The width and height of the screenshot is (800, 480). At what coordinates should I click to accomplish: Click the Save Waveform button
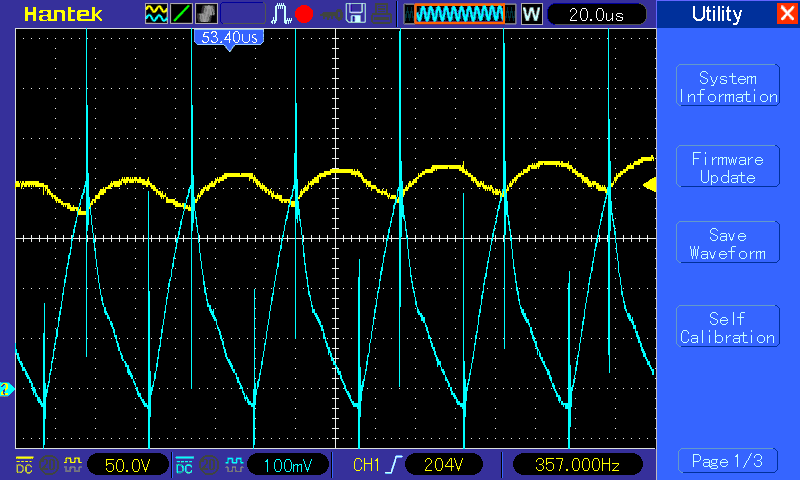[727, 243]
